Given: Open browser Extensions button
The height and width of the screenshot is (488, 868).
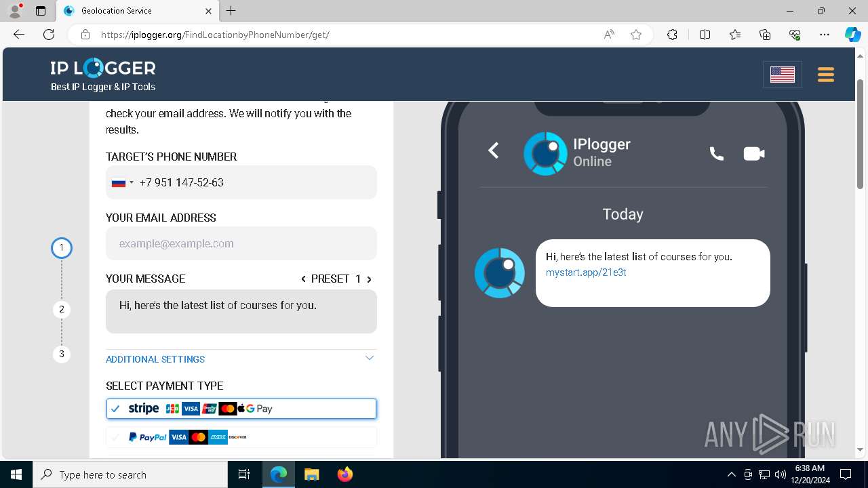Looking at the screenshot, I should coord(672,35).
